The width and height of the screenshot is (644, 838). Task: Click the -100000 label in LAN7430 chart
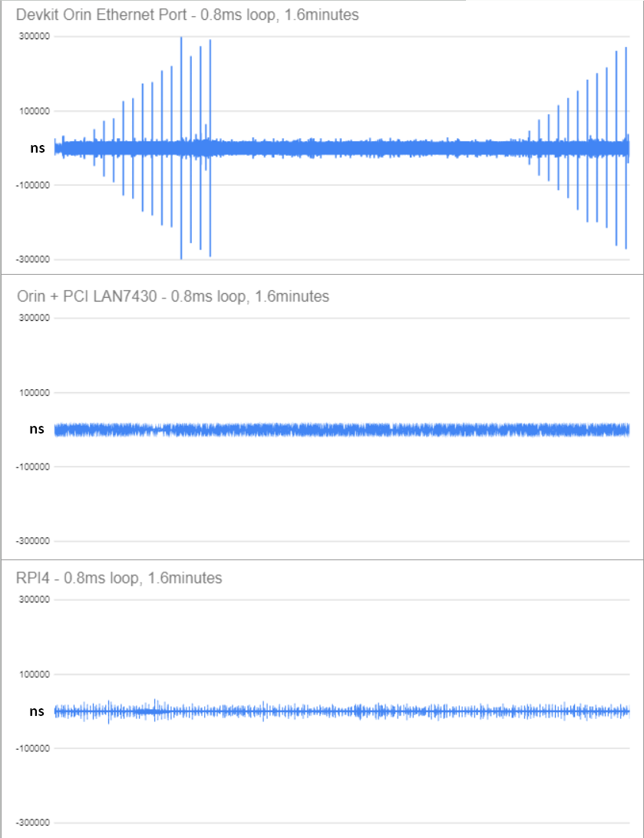(x=32, y=467)
